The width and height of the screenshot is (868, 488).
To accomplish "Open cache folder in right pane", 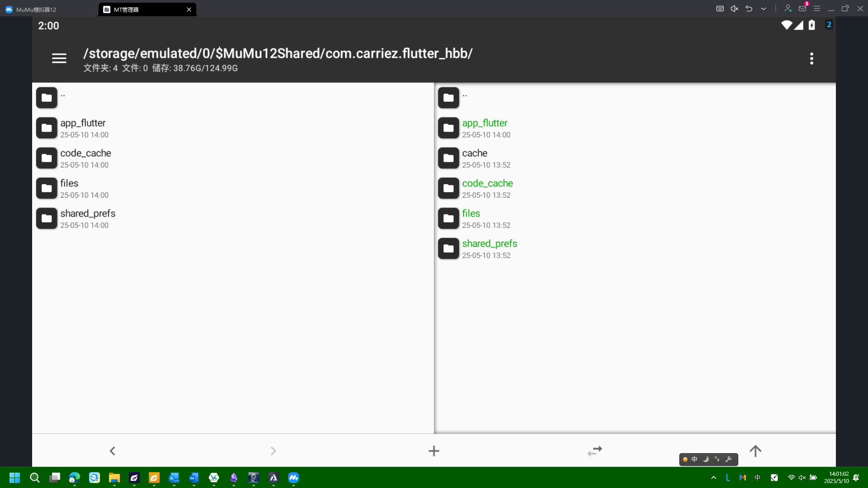I will pyautogui.click(x=635, y=158).
